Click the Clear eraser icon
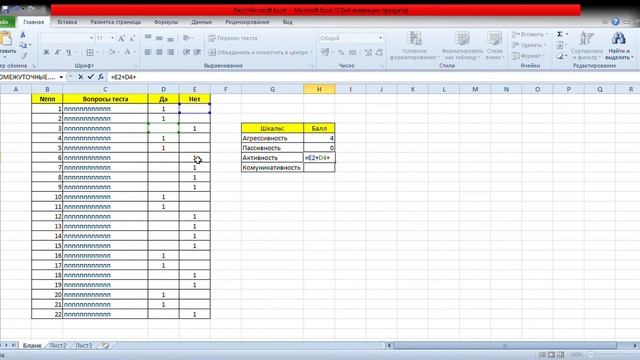The image size is (640, 360). click(x=561, y=56)
